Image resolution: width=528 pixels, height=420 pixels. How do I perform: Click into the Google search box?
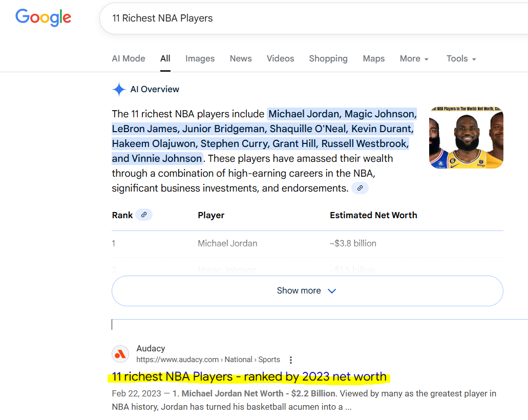tap(307, 18)
